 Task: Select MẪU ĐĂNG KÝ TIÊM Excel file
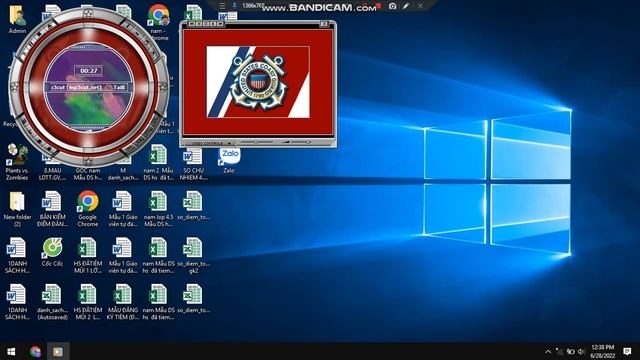pos(122,302)
